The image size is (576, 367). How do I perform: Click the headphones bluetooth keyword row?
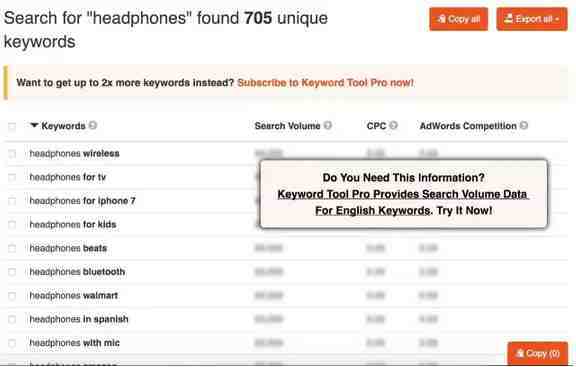286,272
